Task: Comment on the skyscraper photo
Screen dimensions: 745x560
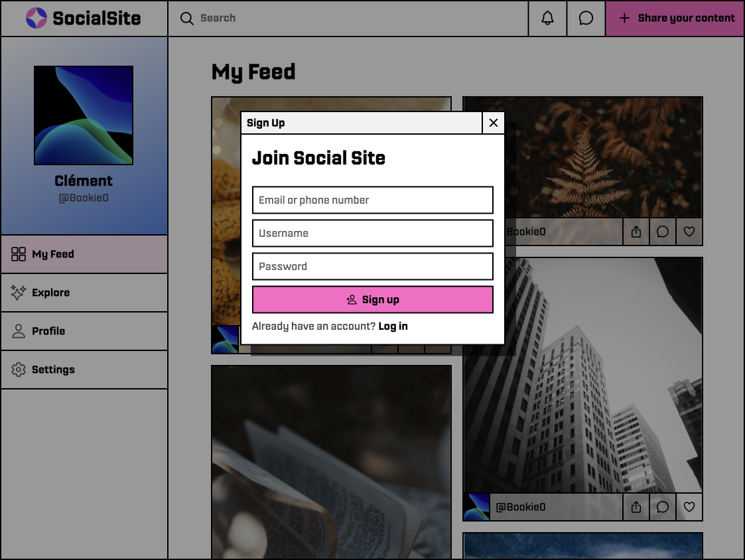Action: point(662,506)
